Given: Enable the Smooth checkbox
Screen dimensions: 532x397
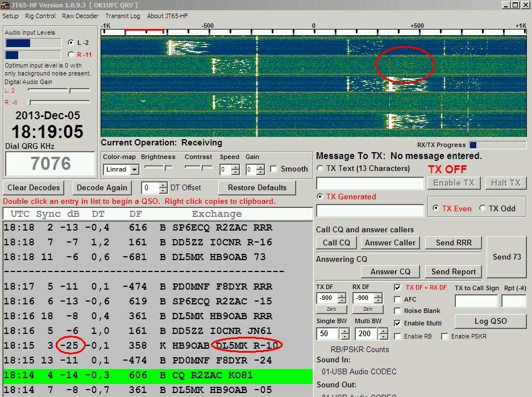Looking at the screenshot, I should 275,169.
